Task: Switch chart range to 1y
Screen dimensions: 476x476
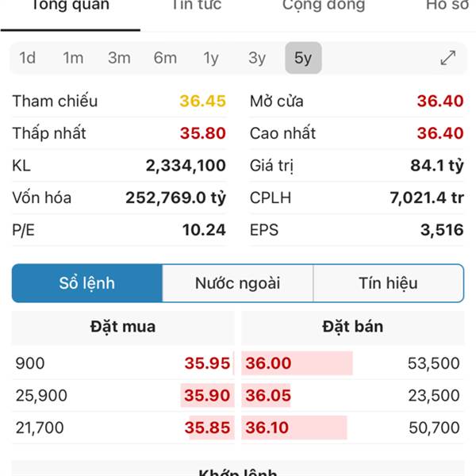Action: click(211, 58)
